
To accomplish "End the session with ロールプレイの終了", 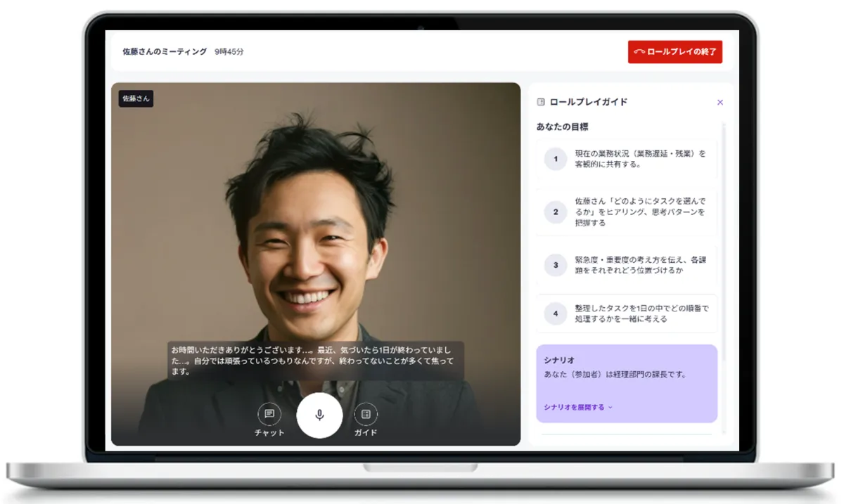I will coord(674,51).
